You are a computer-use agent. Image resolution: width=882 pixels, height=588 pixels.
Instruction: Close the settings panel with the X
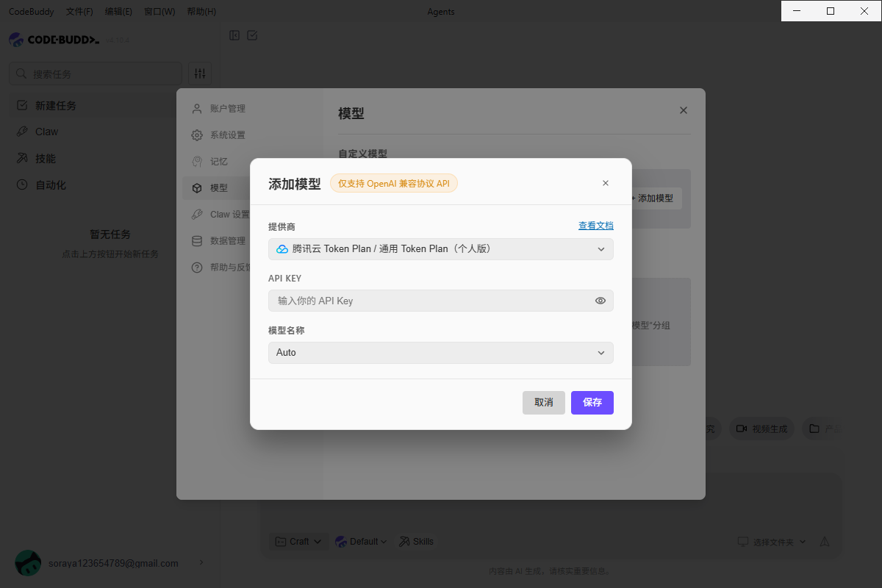click(x=684, y=110)
